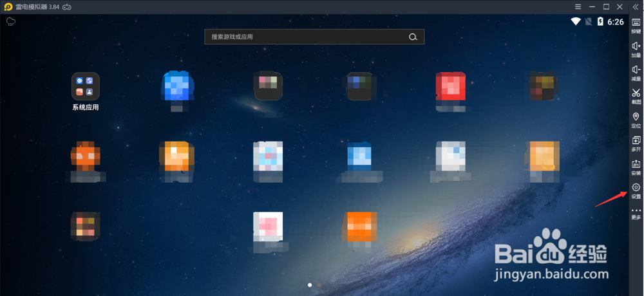Maximize the emulator window
The image size is (644, 296).
pos(606,6)
